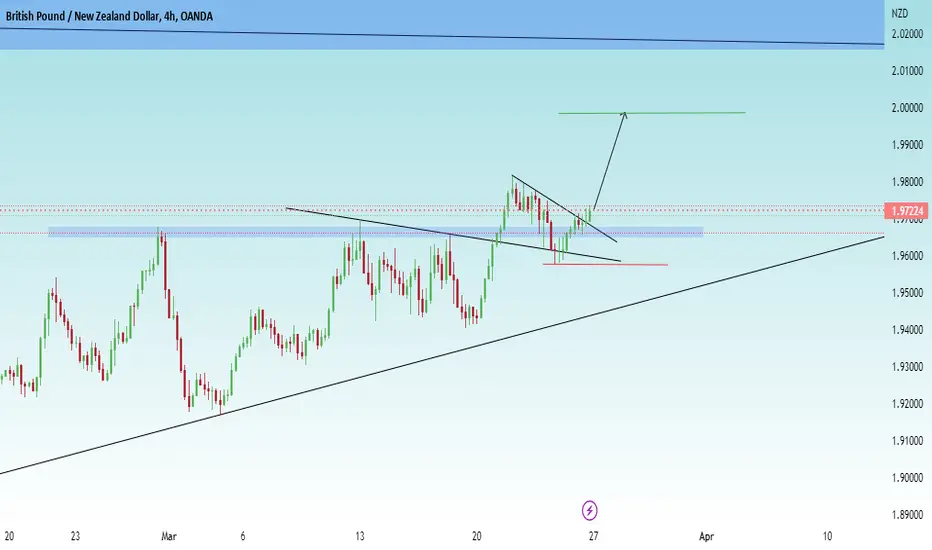The image size is (932, 550).
Task: Click the 6 date label on time axis
Action: click(243, 536)
